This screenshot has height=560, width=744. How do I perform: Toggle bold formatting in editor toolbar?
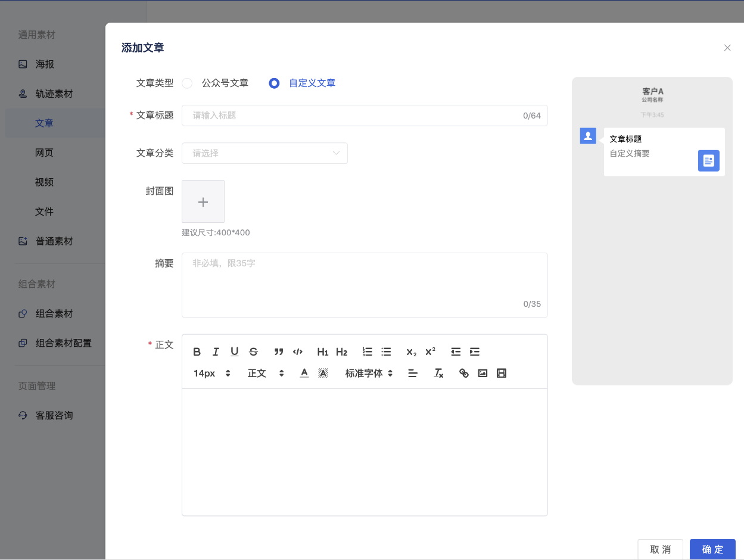(197, 351)
